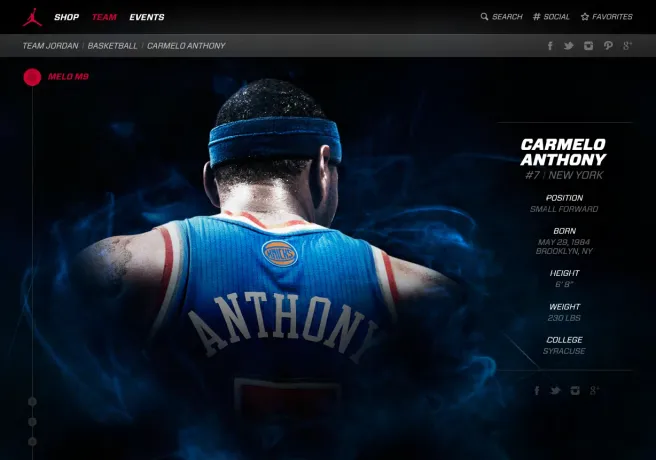Select the third gray timeline dot

pyautogui.click(x=32, y=442)
